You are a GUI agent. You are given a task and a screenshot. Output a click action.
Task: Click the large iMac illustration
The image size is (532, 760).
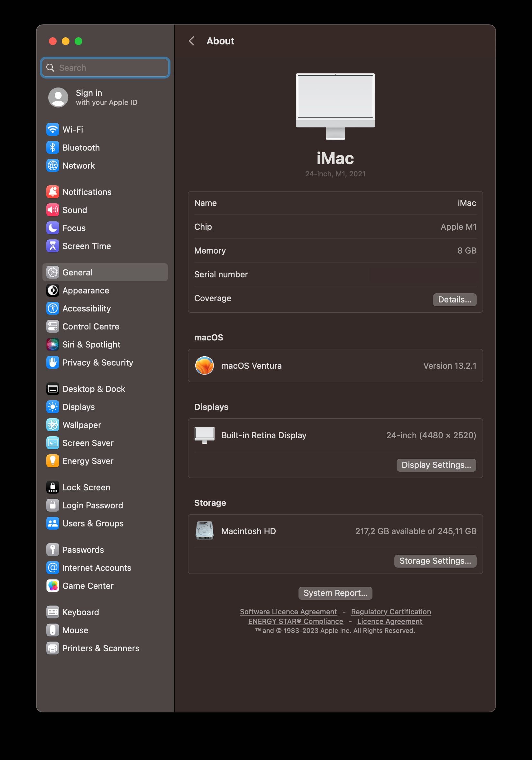335,106
